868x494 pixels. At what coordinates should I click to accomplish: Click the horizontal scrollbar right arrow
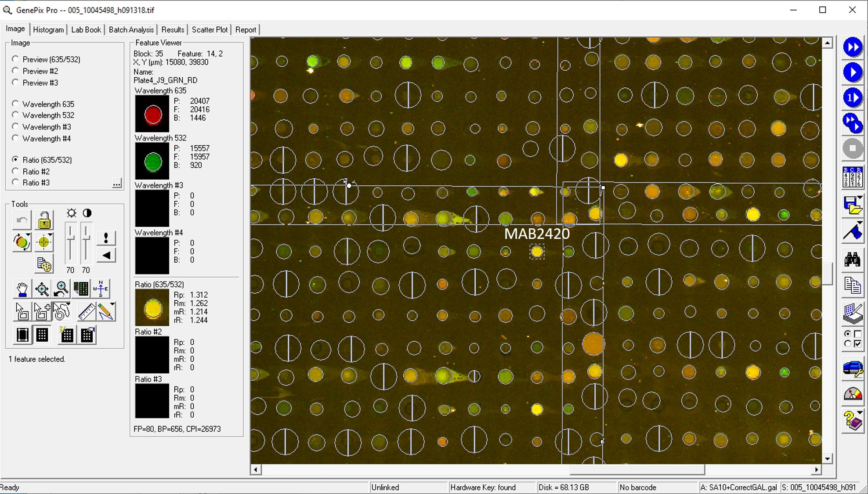[x=816, y=469]
